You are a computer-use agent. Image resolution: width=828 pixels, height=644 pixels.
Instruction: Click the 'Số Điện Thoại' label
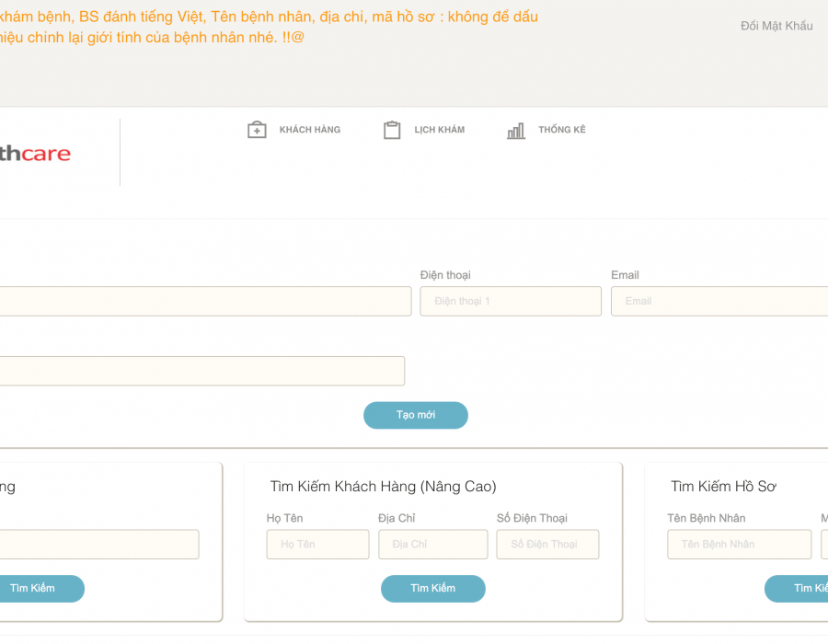pyautogui.click(x=532, y=518)
